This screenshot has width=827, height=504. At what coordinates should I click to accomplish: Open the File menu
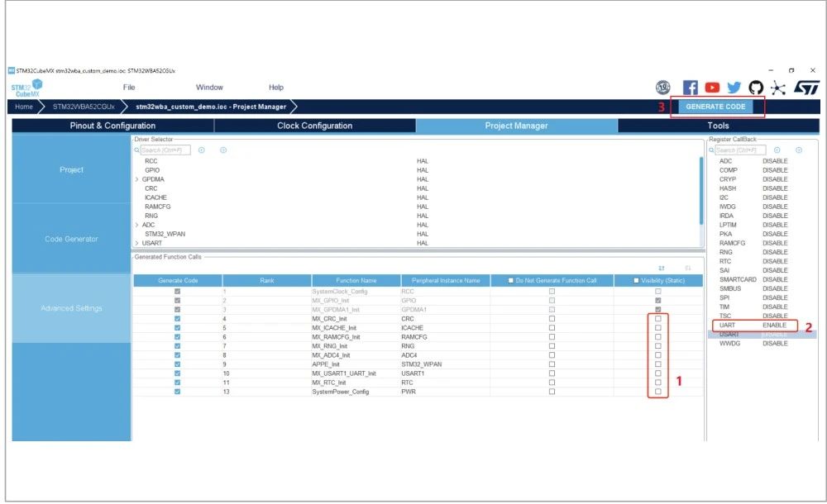tap(129, 88)
